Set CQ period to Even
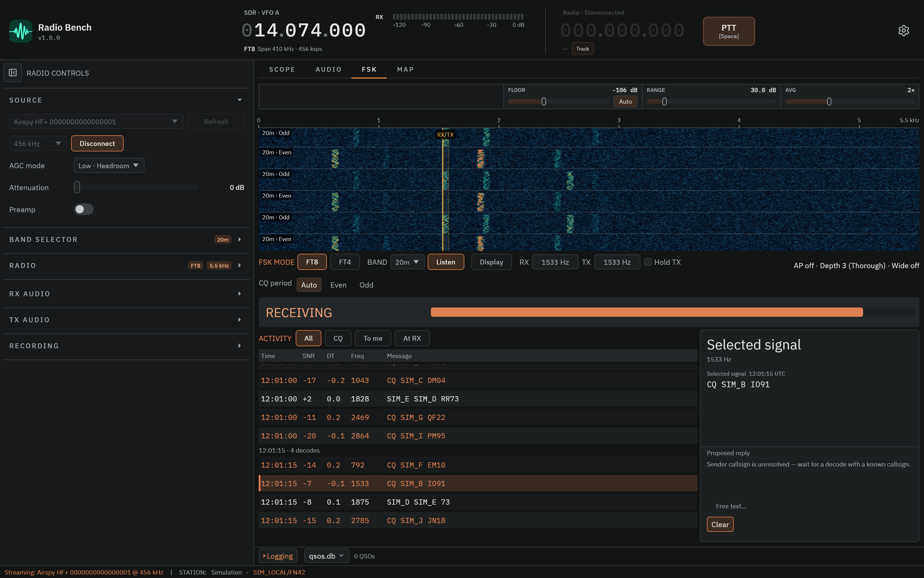924x578 pixels. [x=338, y=285]
